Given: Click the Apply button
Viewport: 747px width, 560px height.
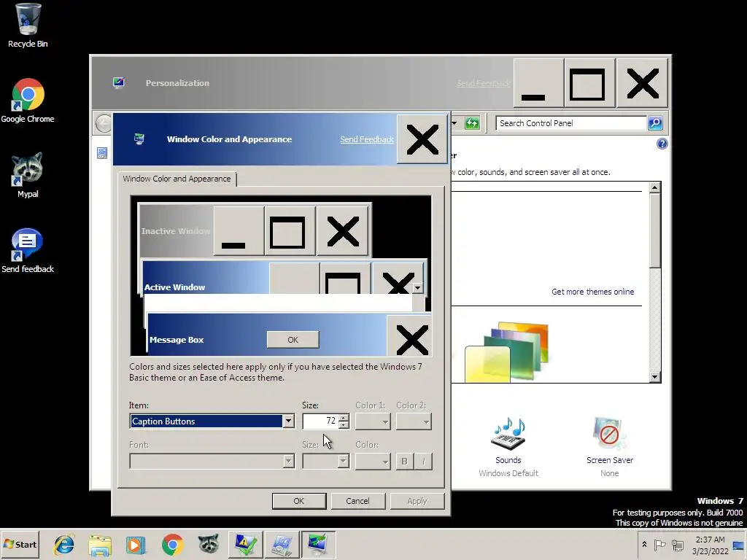Looking at the screenshot, I should tap(417, 501).
